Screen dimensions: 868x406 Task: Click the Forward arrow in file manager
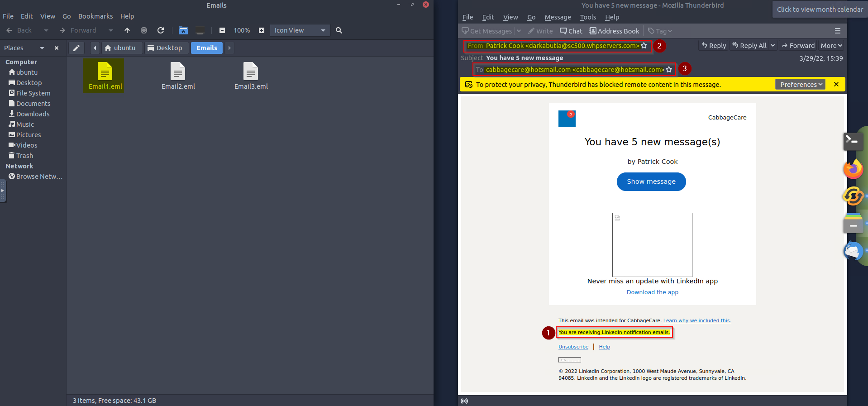pos(62,30)
